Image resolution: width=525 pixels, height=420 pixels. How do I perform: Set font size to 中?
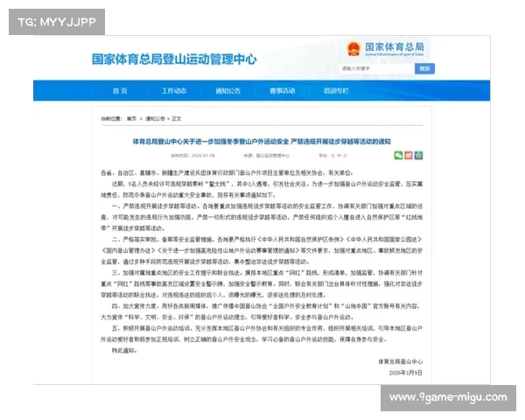click(339, 156)
